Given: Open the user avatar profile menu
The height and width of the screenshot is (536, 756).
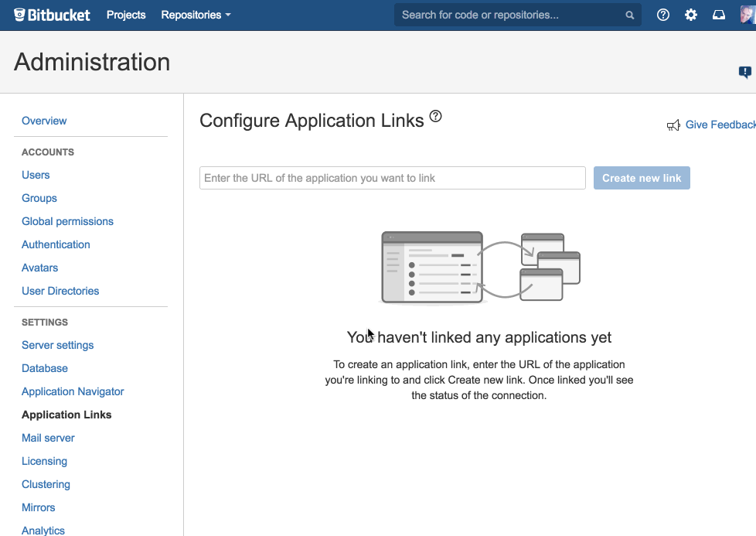Looking at the screenshot, I should tap(747, 15).
